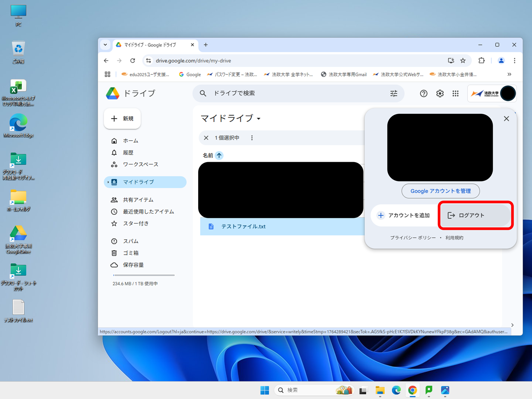Show hidden bookmarks with the chevron
The height and width of the screenshot is (399, 532).
[509, 74]
